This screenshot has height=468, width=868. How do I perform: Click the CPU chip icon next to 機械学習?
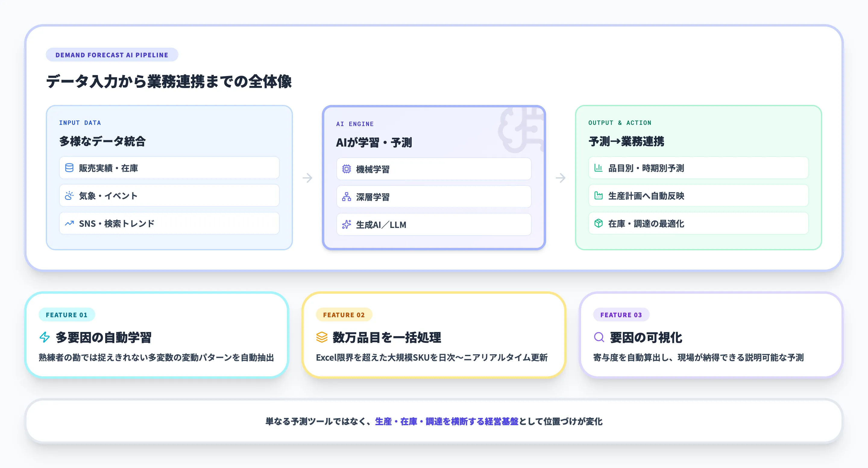tap(346, 169)
